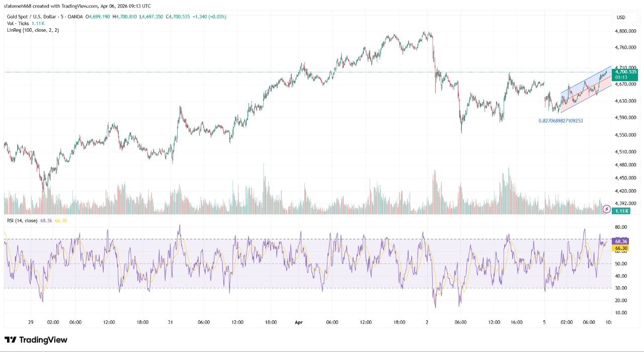Click the blue regression value 0.8270689827109253

coord(560,121)
